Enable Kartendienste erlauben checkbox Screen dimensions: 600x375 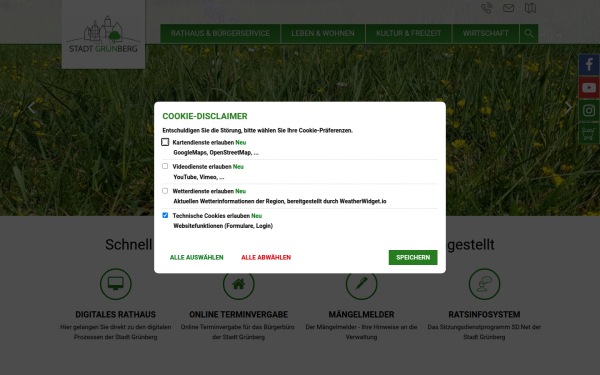pos(165,142)
